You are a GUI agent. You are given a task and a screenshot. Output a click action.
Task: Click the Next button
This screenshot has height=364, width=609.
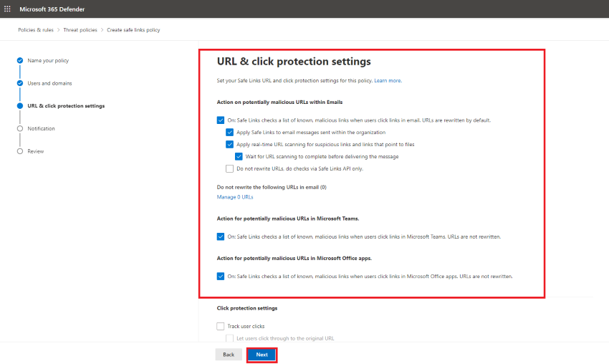[262, 355]
